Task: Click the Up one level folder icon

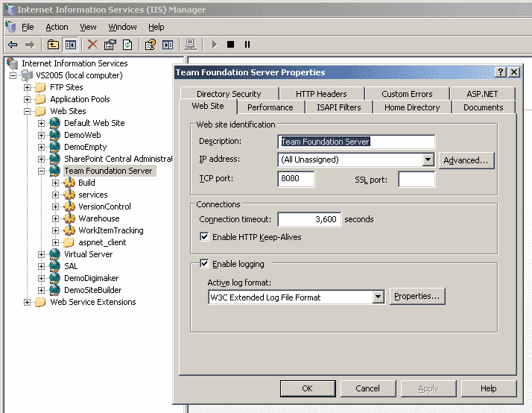Action: point(53,45)
